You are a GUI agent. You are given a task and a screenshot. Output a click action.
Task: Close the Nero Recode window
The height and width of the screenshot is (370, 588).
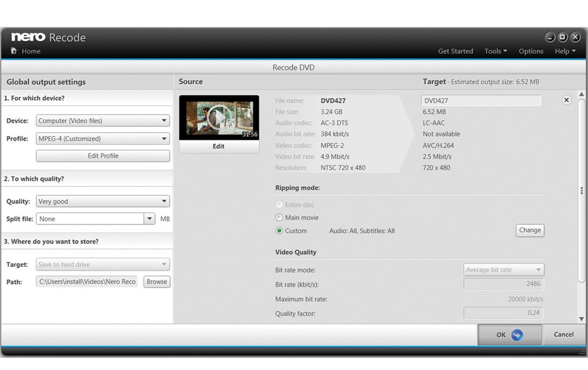[x=575, y=37]
